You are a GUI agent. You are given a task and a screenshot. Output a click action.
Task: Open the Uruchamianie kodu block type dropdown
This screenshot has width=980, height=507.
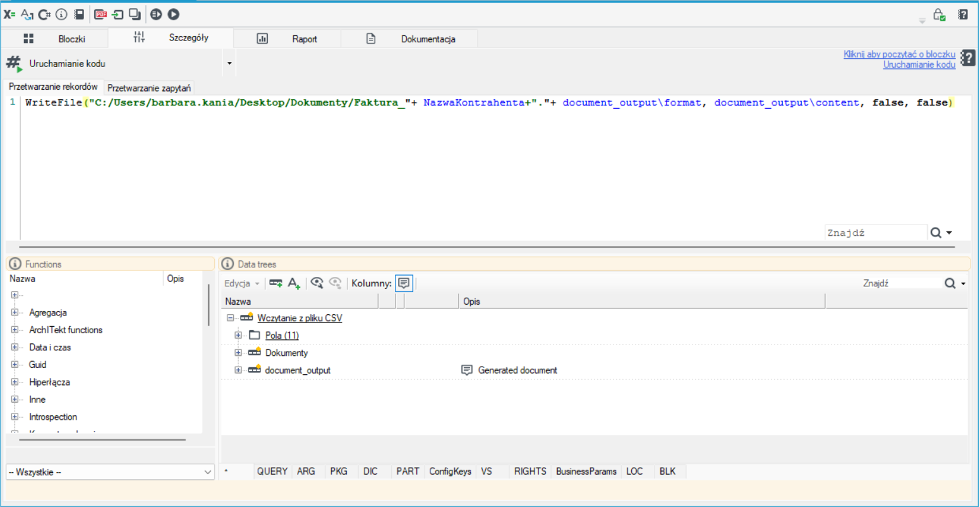229,63
